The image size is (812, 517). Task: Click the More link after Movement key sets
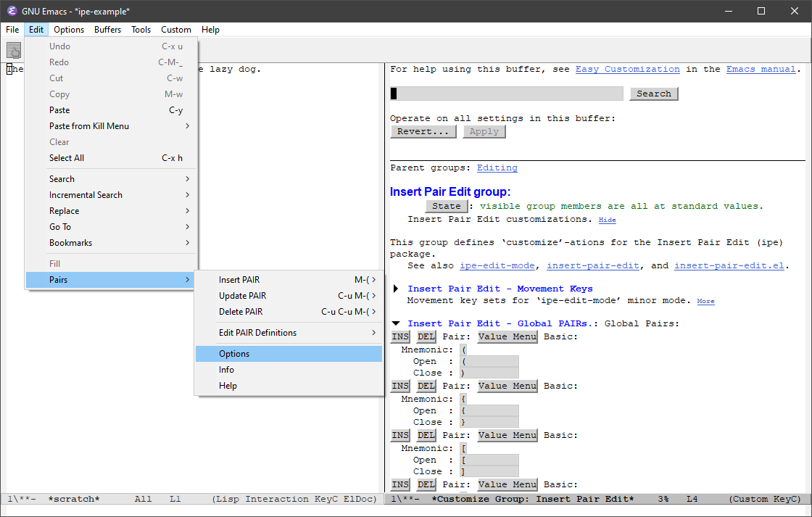[706, 302]
